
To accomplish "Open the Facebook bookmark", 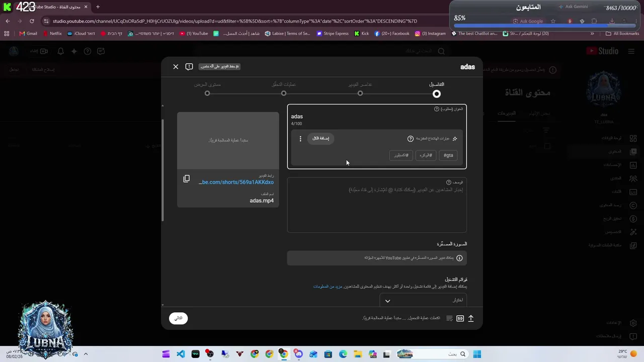I will [x=392, y=34].
